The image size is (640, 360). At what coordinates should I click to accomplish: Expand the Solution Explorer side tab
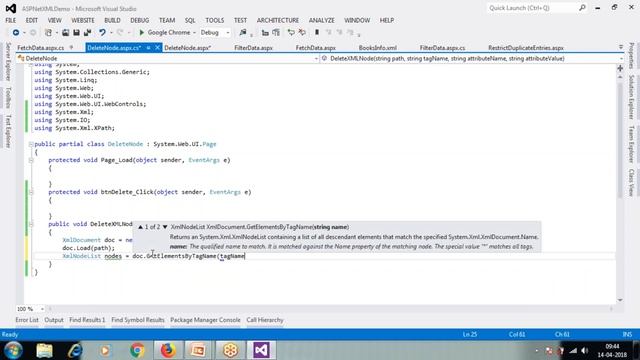631,97
